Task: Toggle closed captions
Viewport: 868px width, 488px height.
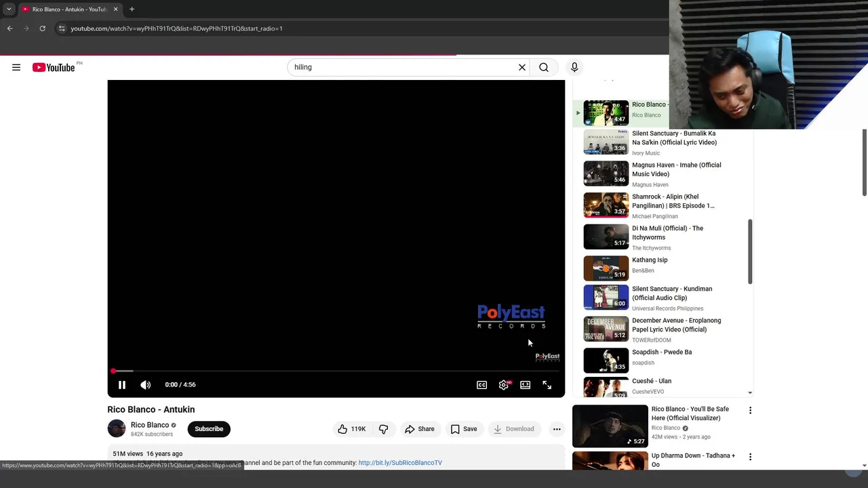Action: (x=481, y=385)
